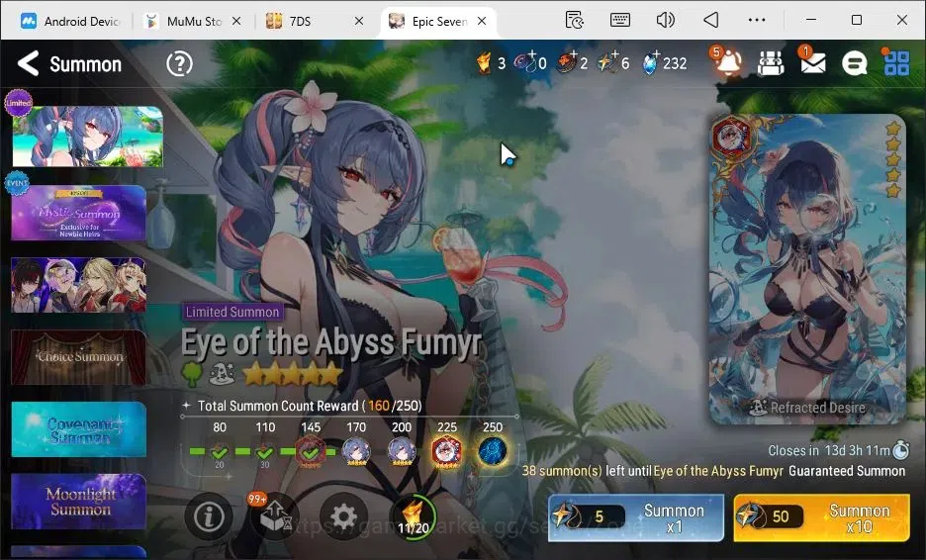926x560 pixels.
Task: Open the emulator screenshot record toolbar icon
Action: pyautogui.click(x=575, y=20)
